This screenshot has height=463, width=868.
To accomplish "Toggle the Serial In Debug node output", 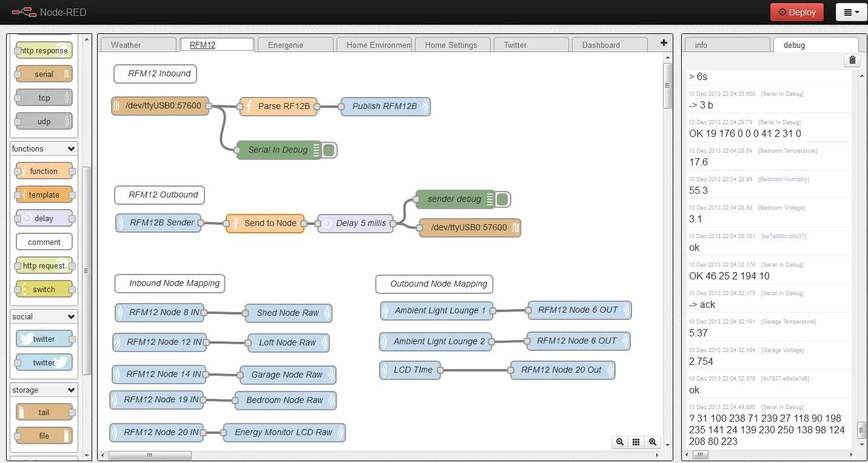I will coord(329,150).
